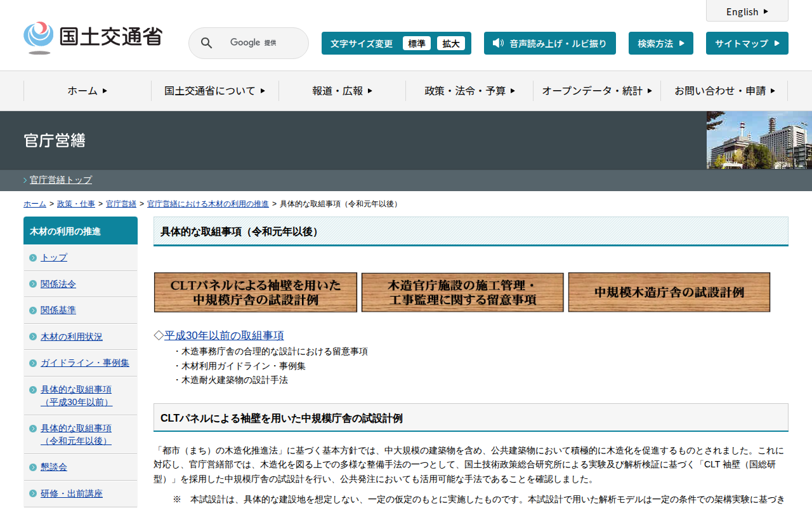The height and width of the screenshot is (508, 812).
Task: Click the magnifying glass search icon
Action: tap(206, 43)
